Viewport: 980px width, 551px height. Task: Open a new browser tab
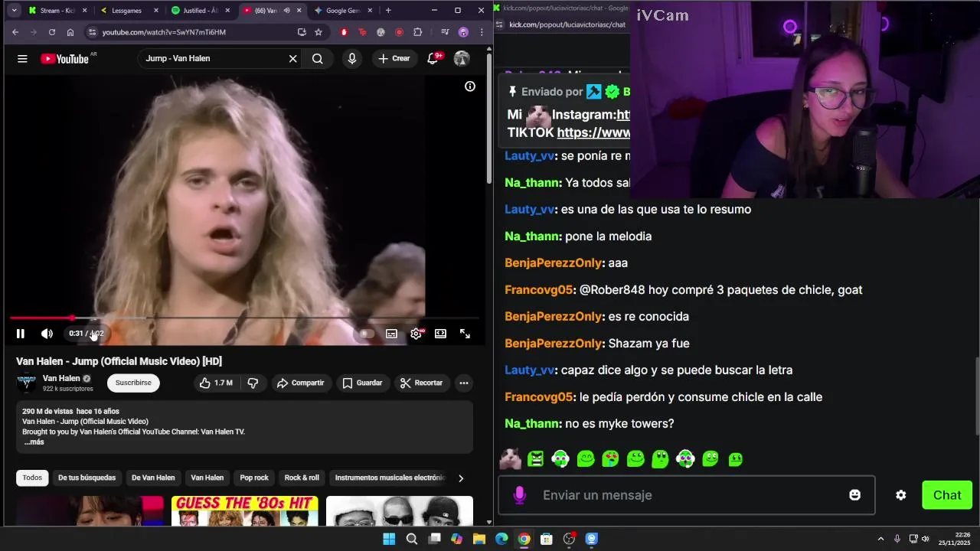[x=388, y=11]
